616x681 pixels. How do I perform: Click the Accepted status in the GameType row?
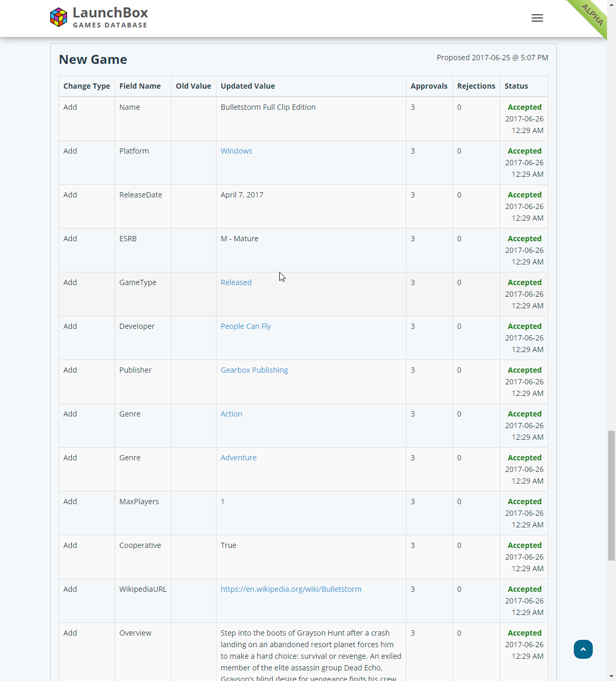click(x=525, y=282)
